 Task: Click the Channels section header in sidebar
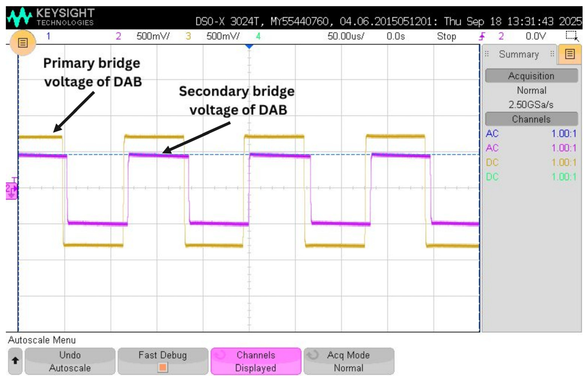(x=531, y=119)
